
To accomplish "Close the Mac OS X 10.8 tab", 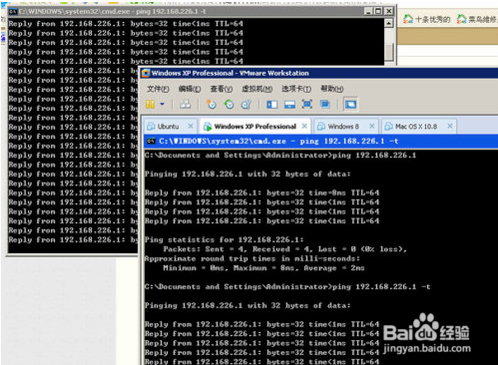I will (x=450, y=126).
